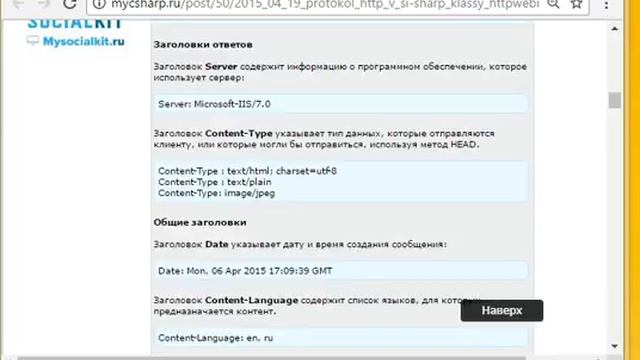Open zoom magnifier icon in address bar
The width and height of the screenshot is (640, 360).
pos(553,4)
